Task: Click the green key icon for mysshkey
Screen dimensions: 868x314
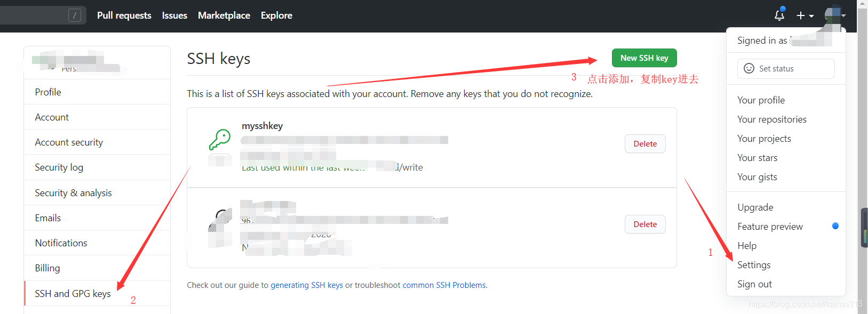Action: (220, 140)
